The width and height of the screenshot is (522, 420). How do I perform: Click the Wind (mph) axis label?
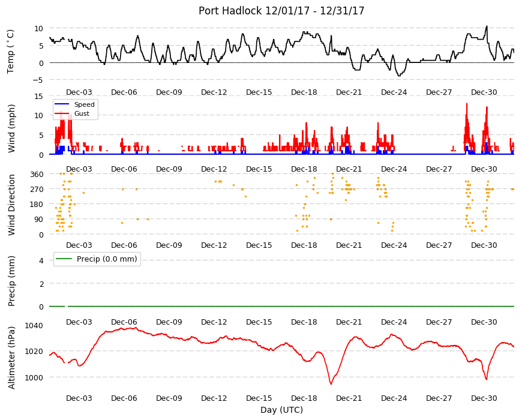[11, 128]
